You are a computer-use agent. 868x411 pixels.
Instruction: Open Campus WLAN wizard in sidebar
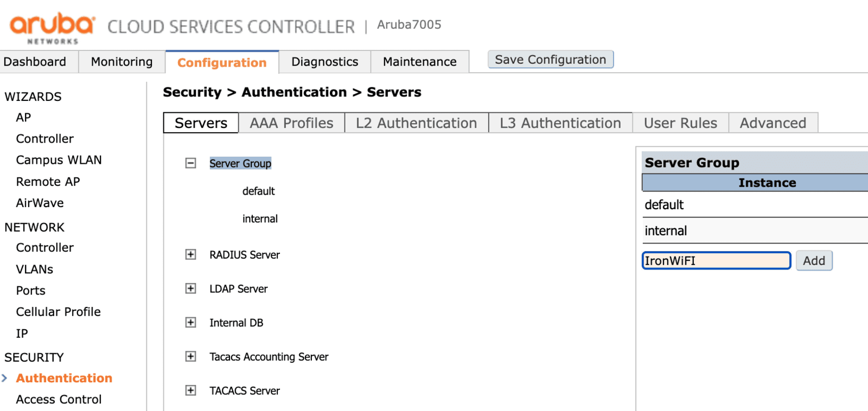coord(59,160)
